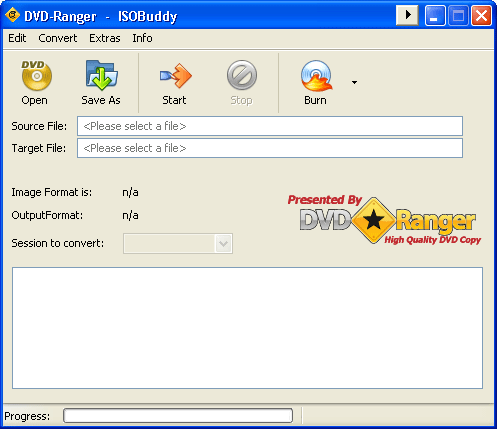497x429 pixels.
Task: Open the Convert menu
Action: click(x=58, y=38)
